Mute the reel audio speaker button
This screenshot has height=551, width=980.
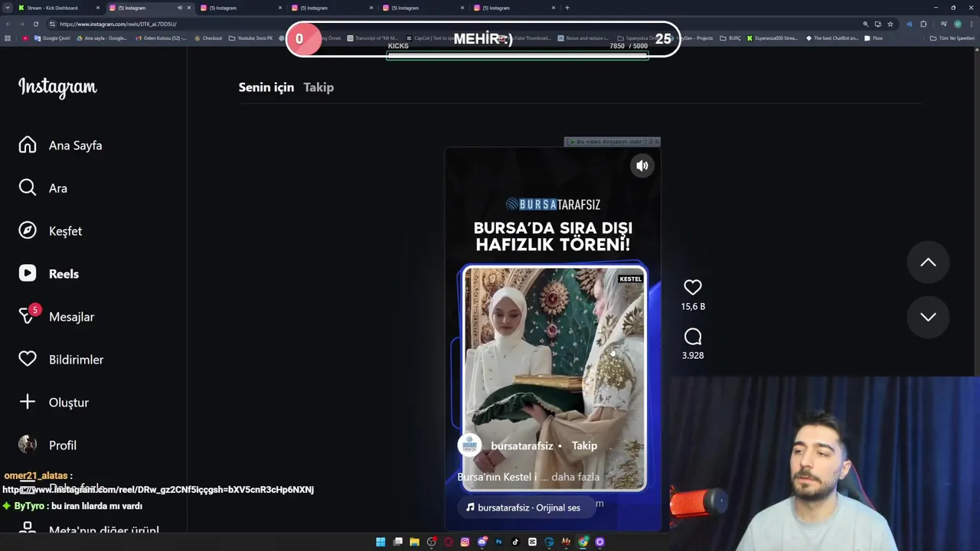pyautogui.click(x=642, y=165)
